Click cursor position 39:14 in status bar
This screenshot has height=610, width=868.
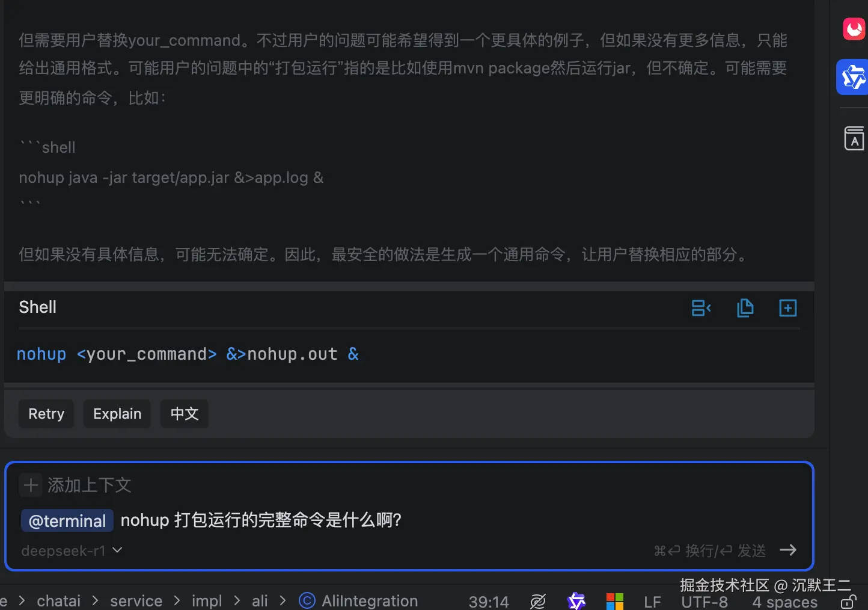[x=489, y=602]
